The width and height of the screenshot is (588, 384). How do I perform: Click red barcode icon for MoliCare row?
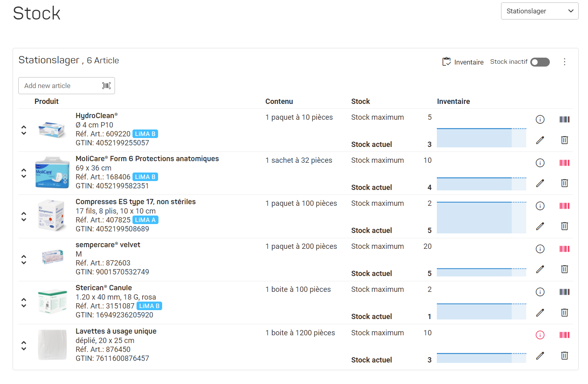[564, 163]
